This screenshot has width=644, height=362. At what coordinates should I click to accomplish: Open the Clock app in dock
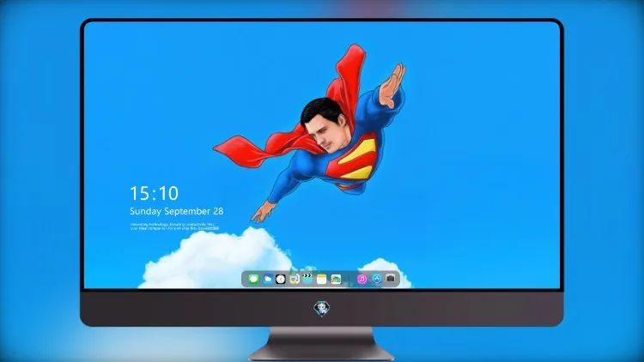pos(281,279)
